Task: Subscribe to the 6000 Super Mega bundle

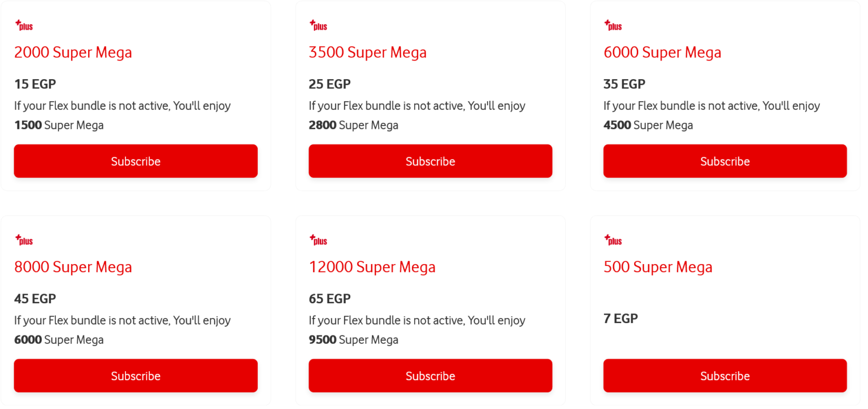Action: pos(724,161)
